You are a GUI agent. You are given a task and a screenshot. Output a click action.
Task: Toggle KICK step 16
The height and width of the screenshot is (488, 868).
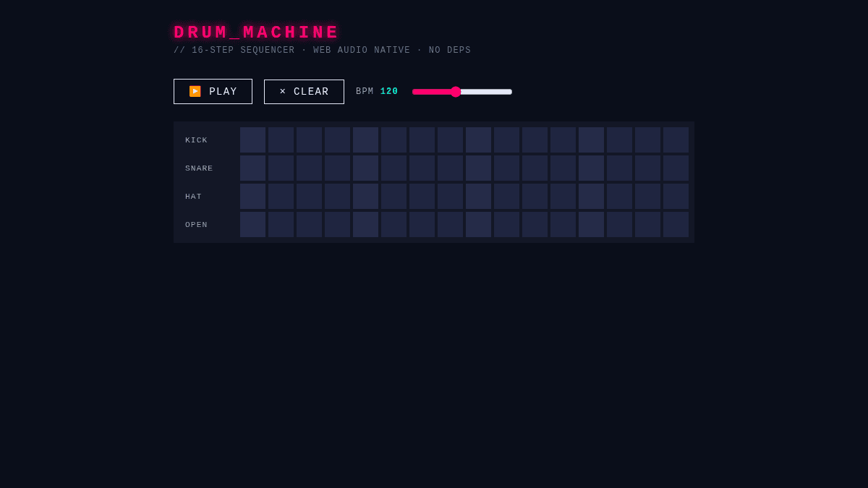[x=676, y=140]
